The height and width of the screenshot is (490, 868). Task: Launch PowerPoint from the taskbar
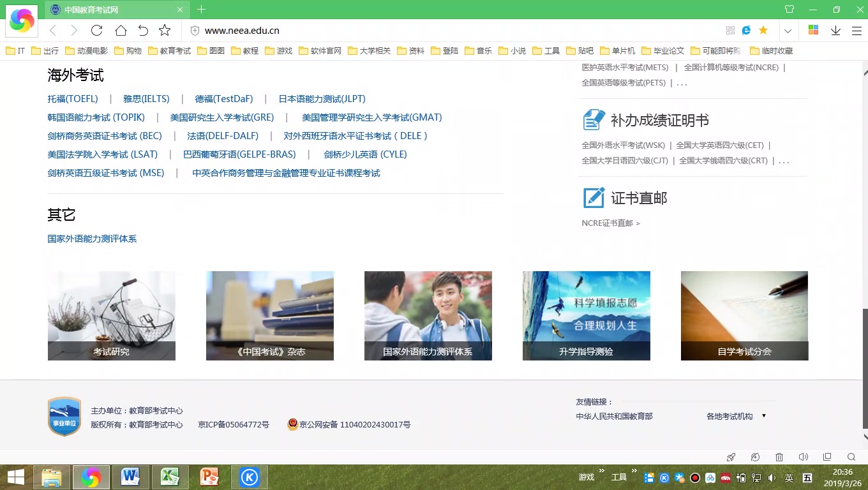(209, 477)
